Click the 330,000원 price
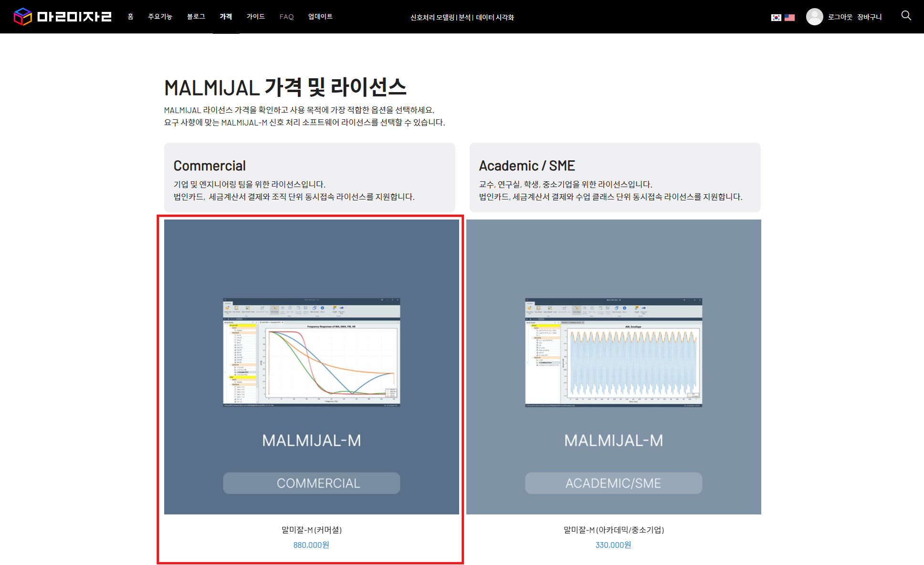 point(613,545)
